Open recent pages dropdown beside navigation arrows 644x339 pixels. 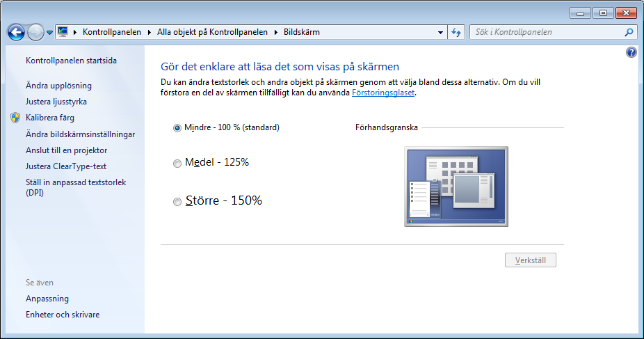49,33
